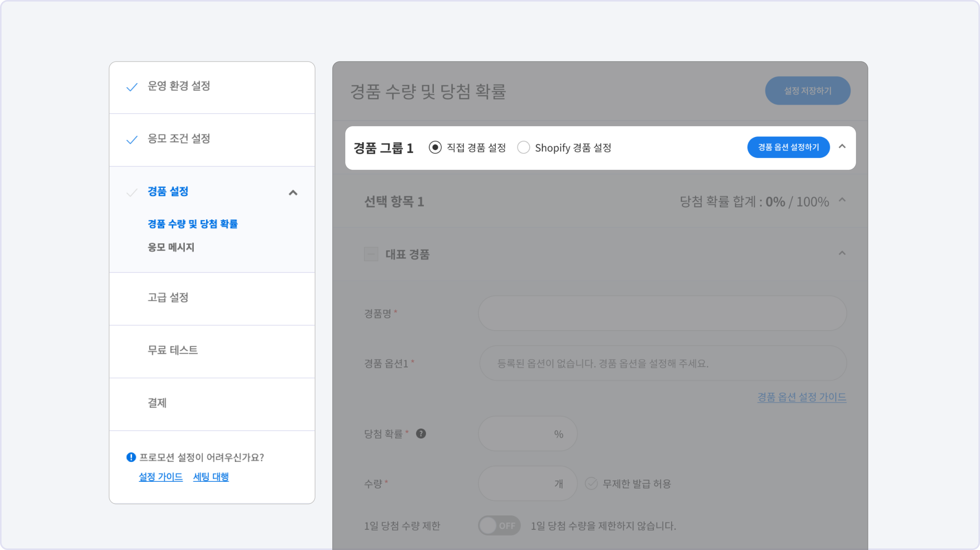Click the checkmark beside 응모 조건 설정
Viewport: 980px width, 550px height.
click(x=132, y=140)
